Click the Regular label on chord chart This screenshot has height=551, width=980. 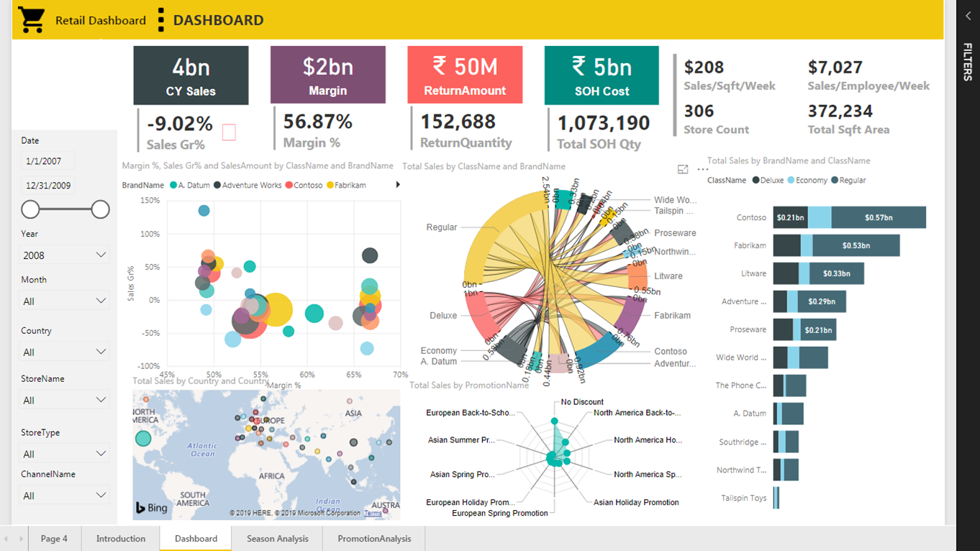(442, 227)
